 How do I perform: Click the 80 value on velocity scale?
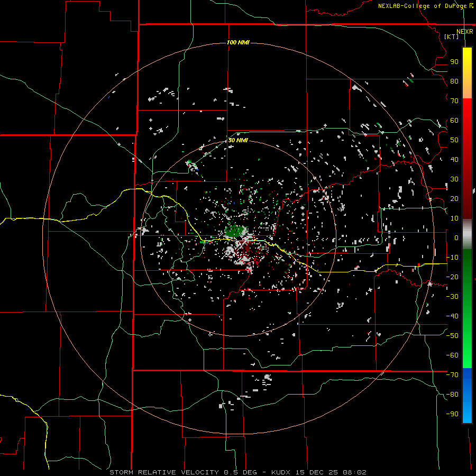pos(454,81)
